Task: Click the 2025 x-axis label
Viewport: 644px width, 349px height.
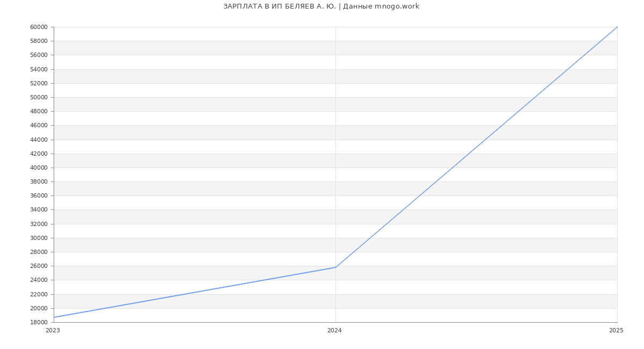Action: 616,330
